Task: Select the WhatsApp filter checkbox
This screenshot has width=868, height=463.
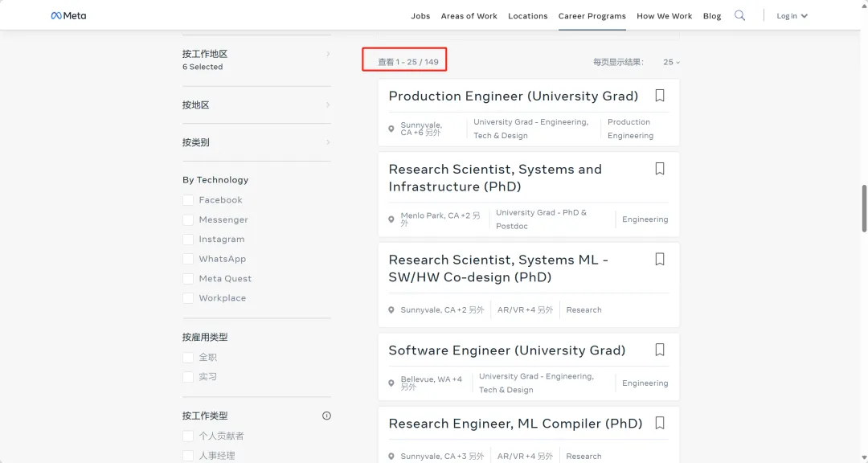Action: click(188, 259)
